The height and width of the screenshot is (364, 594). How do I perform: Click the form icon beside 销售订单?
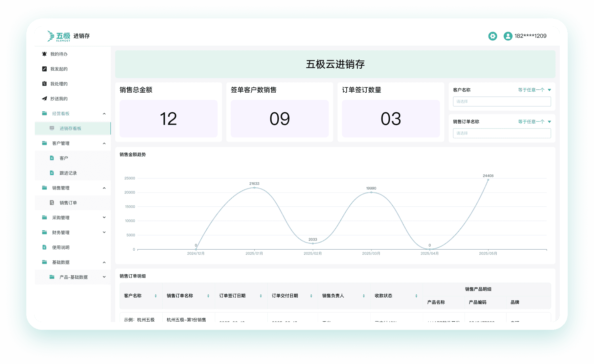click(x=52, y=203)
